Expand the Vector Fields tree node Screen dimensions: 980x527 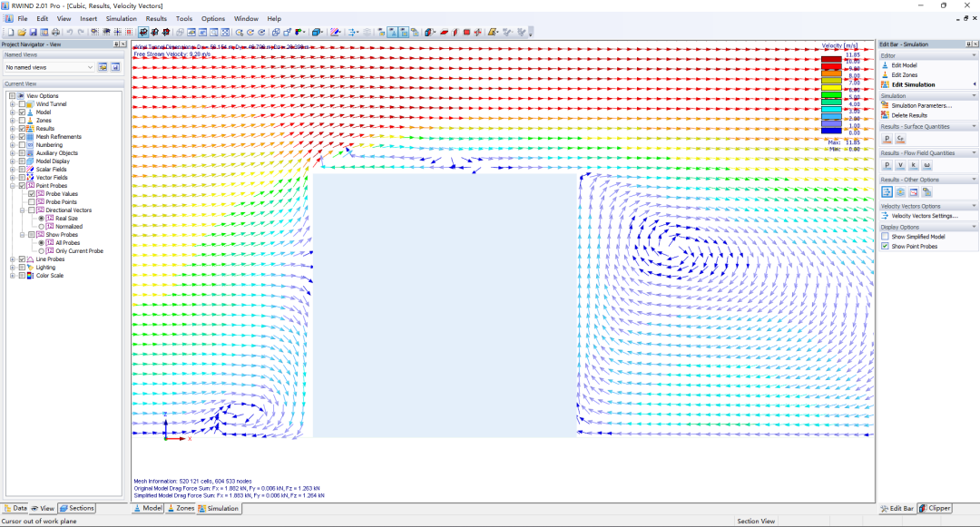[x=13, y=178]
